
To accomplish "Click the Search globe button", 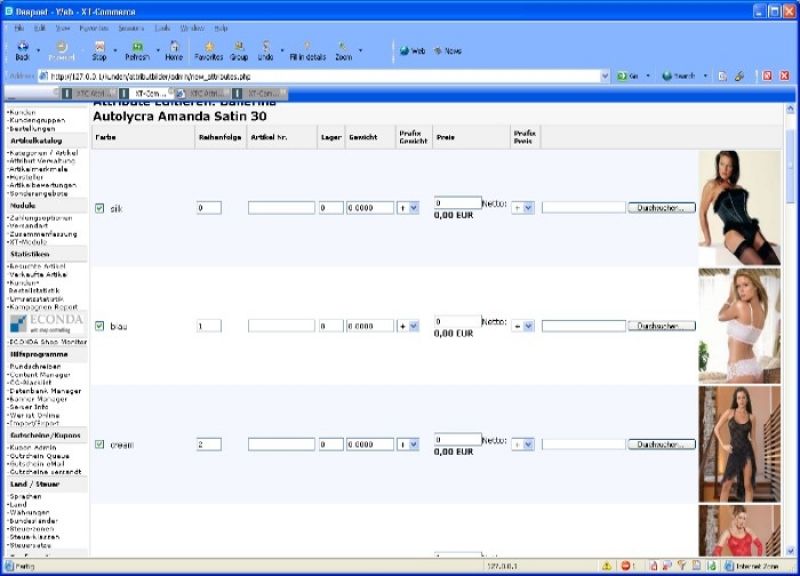I will [x=678, y=76].
